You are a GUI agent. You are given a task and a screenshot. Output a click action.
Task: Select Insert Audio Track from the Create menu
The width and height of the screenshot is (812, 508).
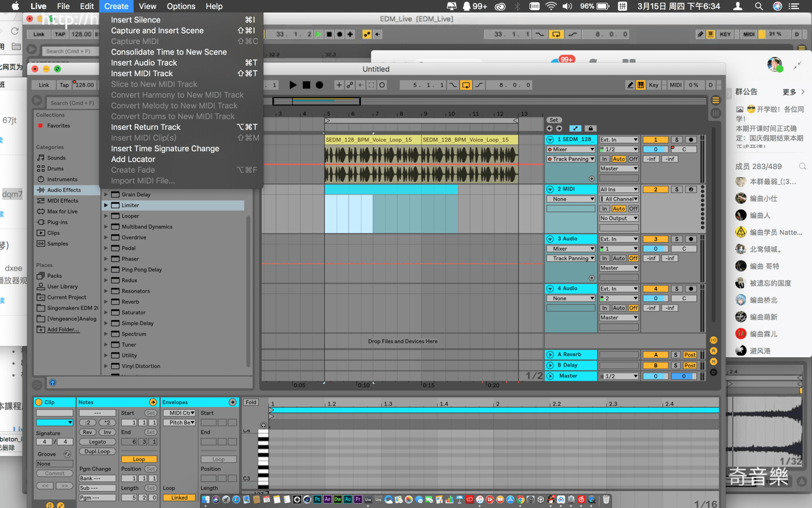(144, 62)
